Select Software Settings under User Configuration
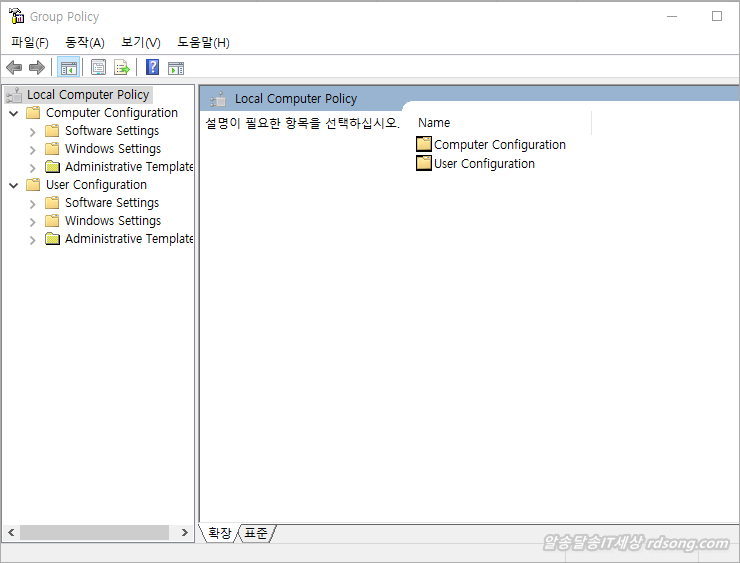 [111, 203]
